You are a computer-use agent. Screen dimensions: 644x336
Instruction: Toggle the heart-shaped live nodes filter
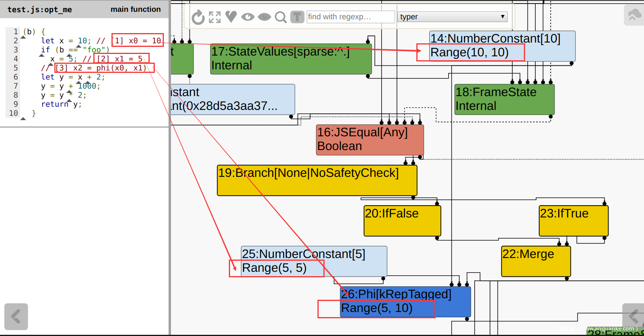(231, 17)
